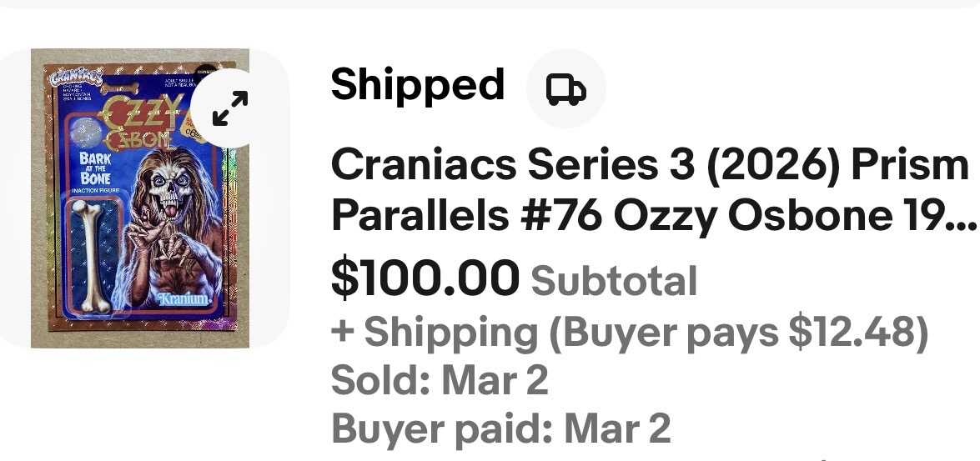
Task: Click the Craniacs logo on the card
Action: click(x=76, y=78)
